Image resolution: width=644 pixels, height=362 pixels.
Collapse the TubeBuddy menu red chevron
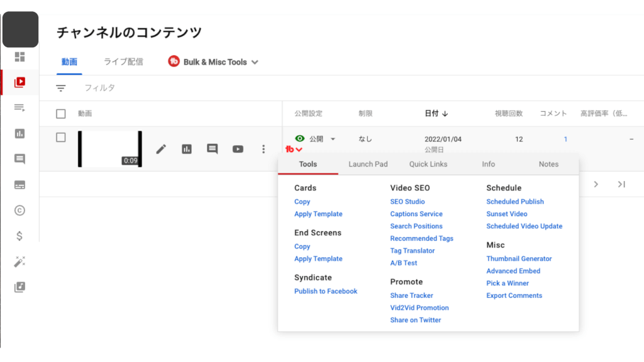pyautogui.click(x=299, y=150)
